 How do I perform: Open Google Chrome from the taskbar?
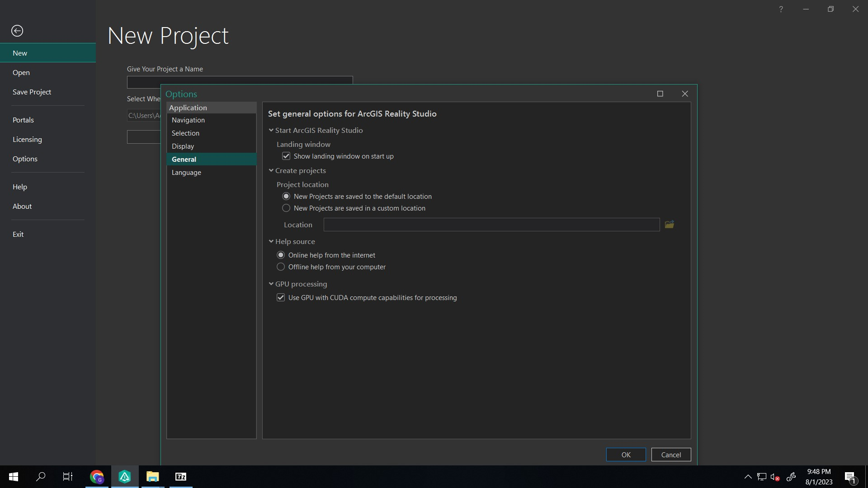[x=97, y=477]
